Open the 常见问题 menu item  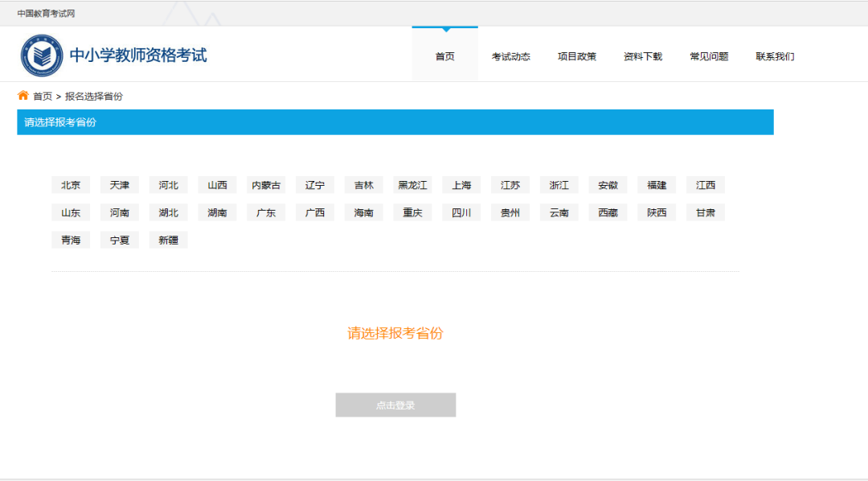pos(708,56)
